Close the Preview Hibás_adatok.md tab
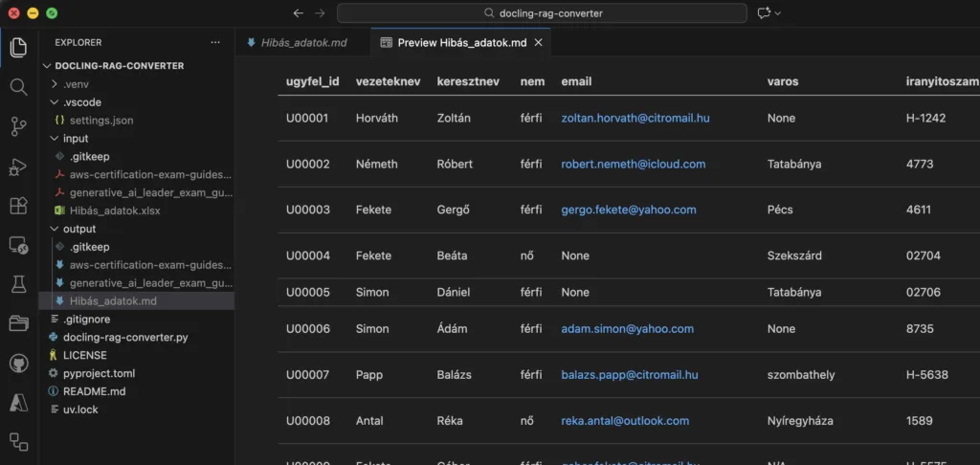This screenshot has width=980, height=465. click(538, 43)
